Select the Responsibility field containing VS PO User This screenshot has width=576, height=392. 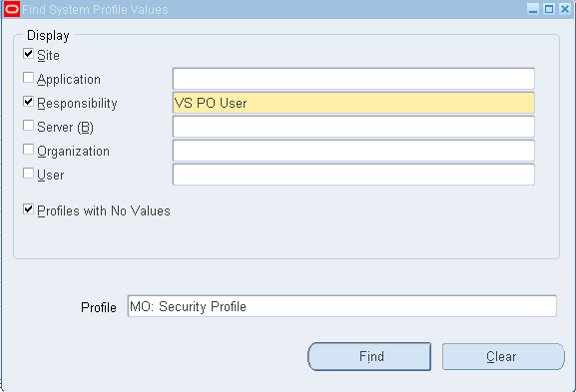pos(353,103)
